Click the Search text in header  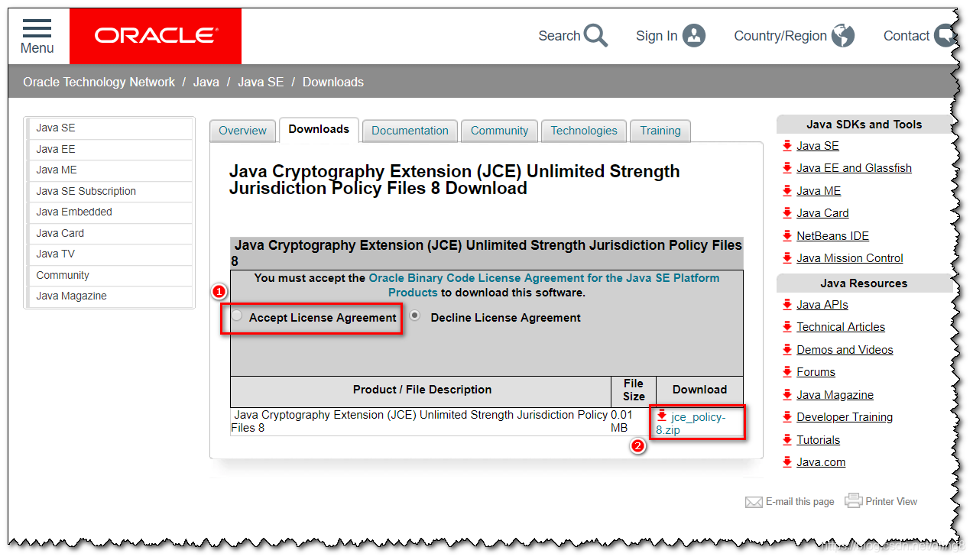click(x=559, y=36)
